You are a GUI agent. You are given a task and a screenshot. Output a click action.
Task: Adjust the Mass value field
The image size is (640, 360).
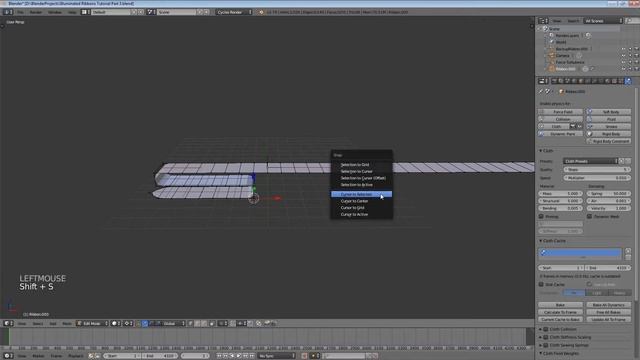pyautogui.click(x=561, y=193)
